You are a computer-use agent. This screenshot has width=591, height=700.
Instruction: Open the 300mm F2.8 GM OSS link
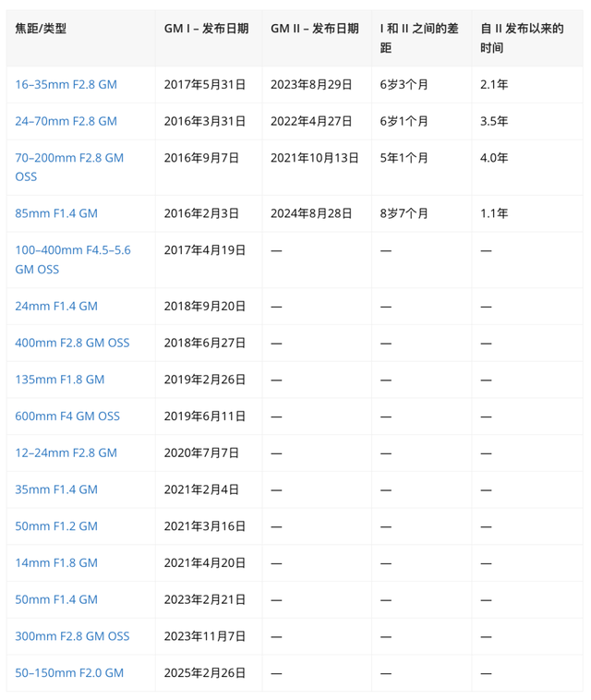click(x=72, y=636)
